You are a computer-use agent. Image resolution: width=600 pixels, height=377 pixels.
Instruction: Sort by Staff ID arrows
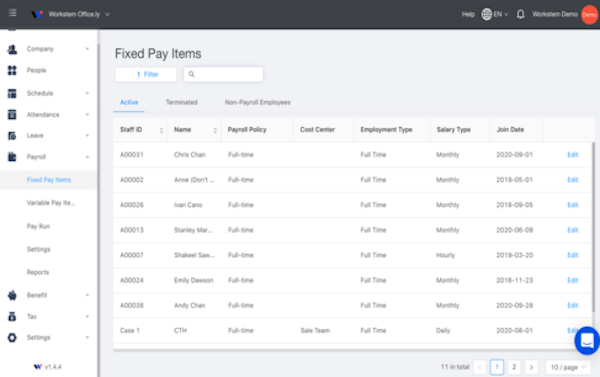click(161, 131)
